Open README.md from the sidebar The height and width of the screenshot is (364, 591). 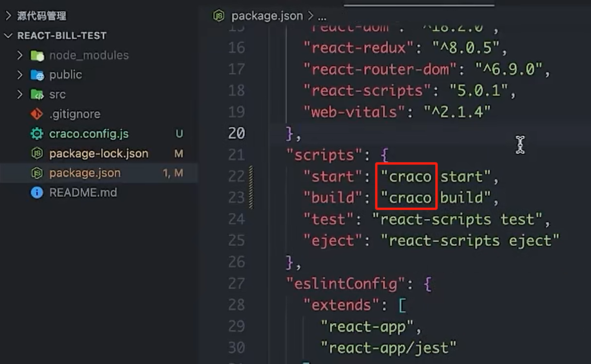pyautogui.click(x=83, y=192)
